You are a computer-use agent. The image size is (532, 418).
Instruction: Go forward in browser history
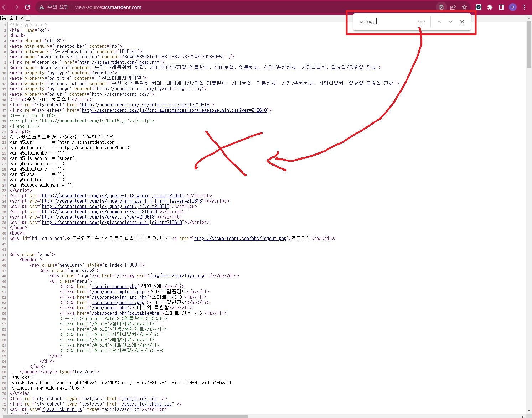coord(16,7)
